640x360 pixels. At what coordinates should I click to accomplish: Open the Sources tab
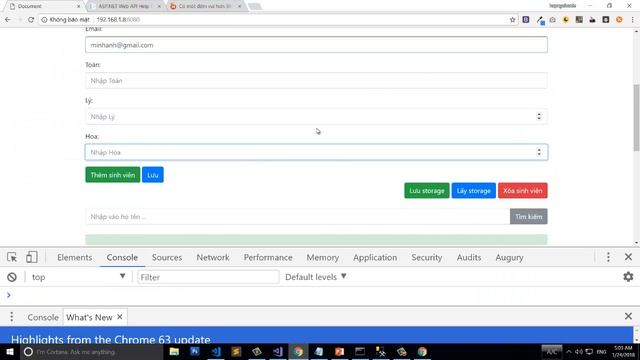pos(167,257)
